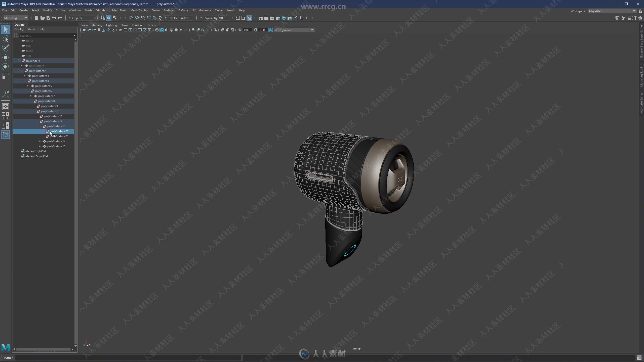Switch to two-pane side-by-side layout
This screenshot has width=644, height=362.
5,125
